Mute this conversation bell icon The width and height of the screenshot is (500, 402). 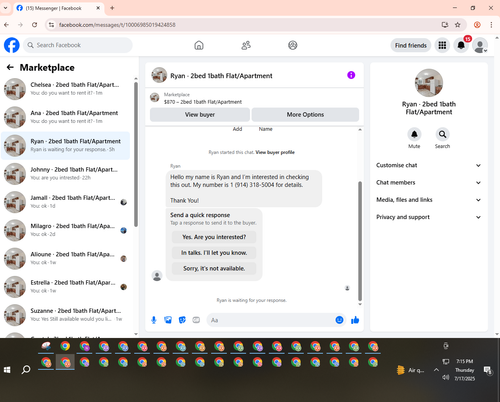pyautogui.click(x=414, y=134)
